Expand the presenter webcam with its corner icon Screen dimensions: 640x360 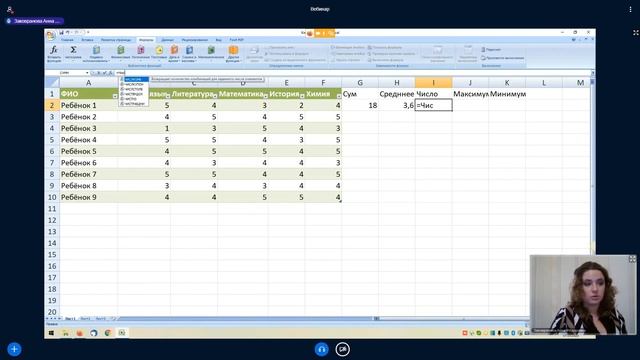tap(632, 259)
